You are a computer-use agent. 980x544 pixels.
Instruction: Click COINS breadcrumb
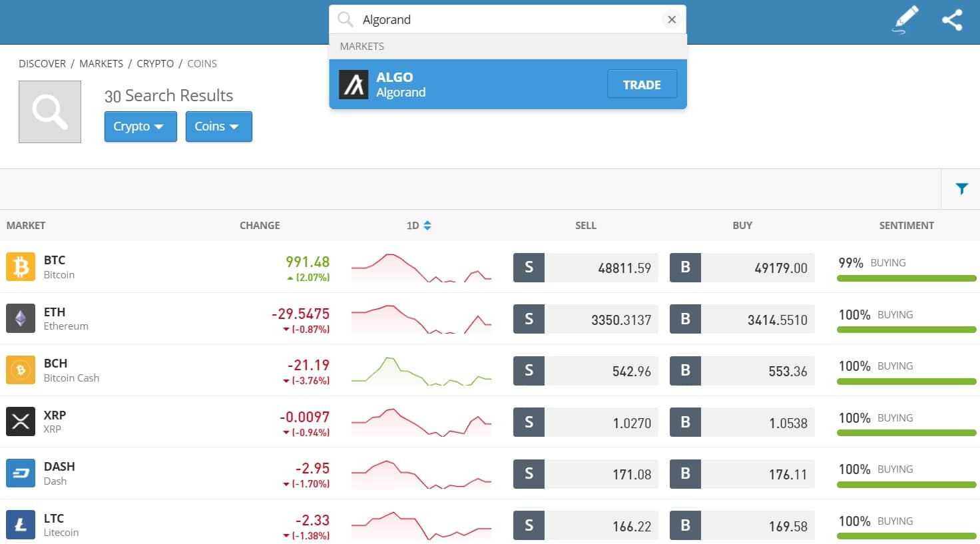(202, 64)
